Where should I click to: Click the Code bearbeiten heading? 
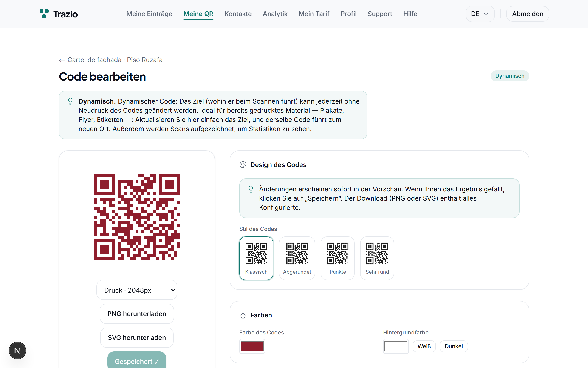tap(102, 77)
